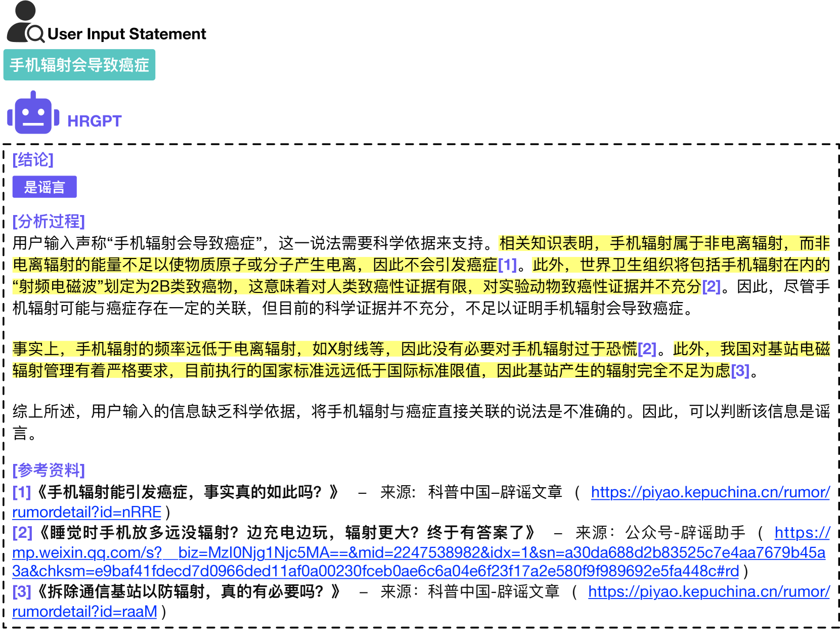Click reference title 手机辐射能引发癌症
The image size is (840, 638).
[x=188, y=492]
